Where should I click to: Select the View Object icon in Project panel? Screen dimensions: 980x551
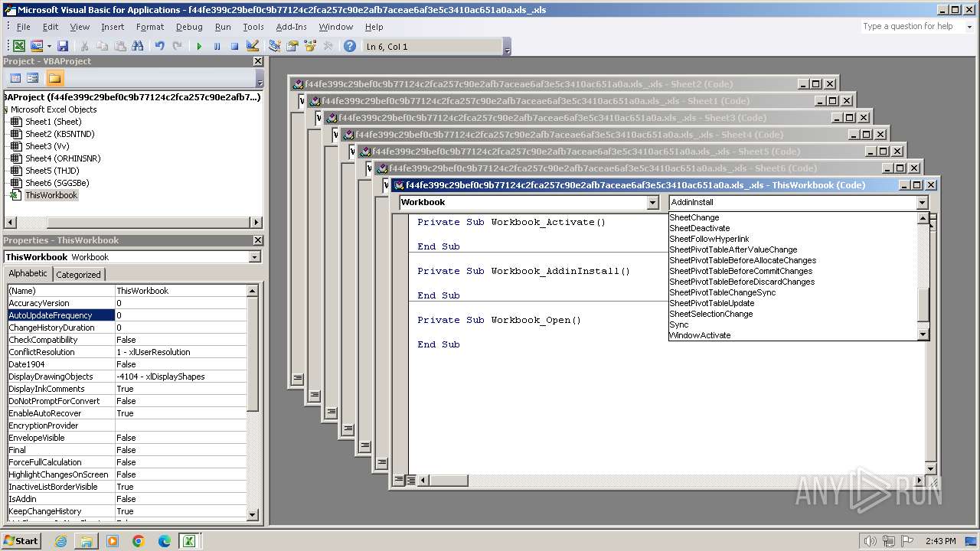tap(33, 78)
